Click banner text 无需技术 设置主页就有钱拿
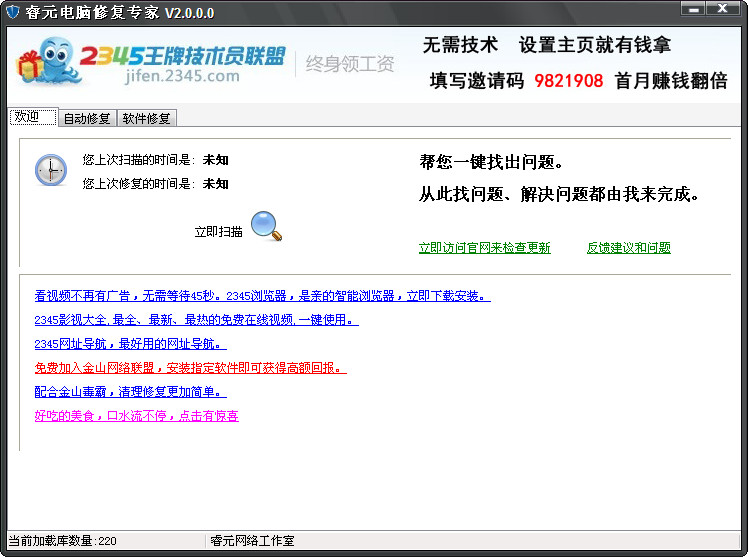The width and height of the screenshot is (748, 557). (x=547, y=45)
